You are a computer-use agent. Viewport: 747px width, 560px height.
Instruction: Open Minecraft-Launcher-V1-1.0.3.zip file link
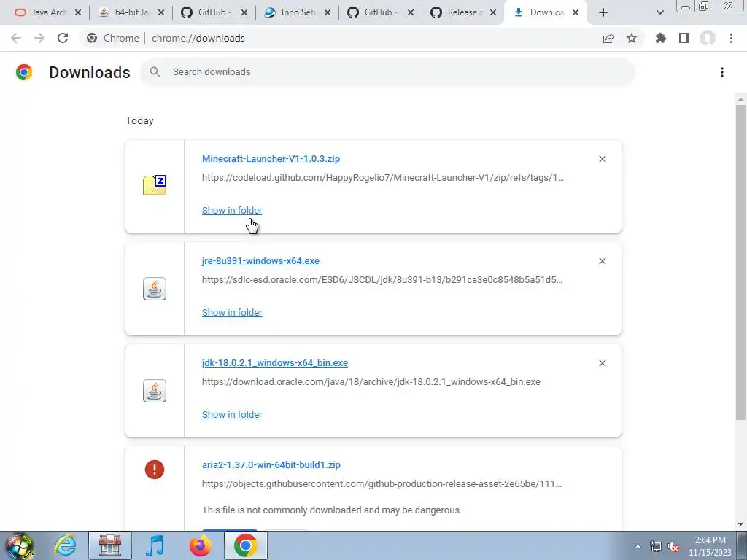pyautogui.click(x=271, y=158)
